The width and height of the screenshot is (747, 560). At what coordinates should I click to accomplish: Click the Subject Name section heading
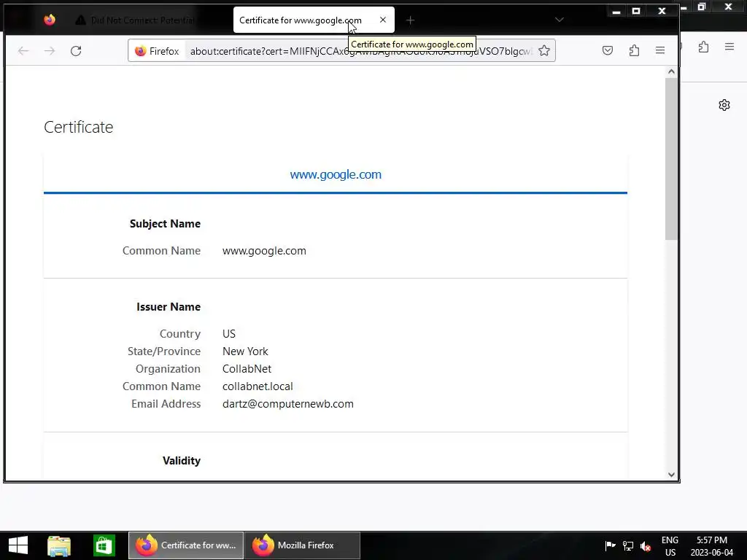click(x=165, y=224)
